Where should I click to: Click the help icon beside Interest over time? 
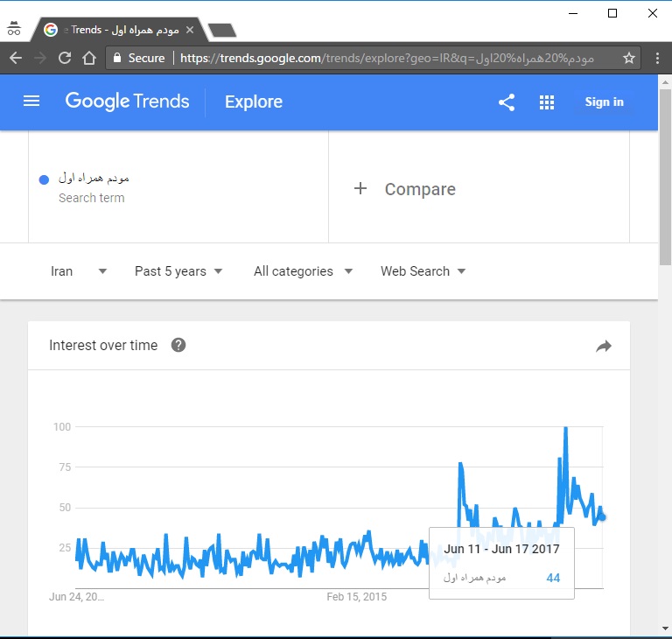pos(178,345)
